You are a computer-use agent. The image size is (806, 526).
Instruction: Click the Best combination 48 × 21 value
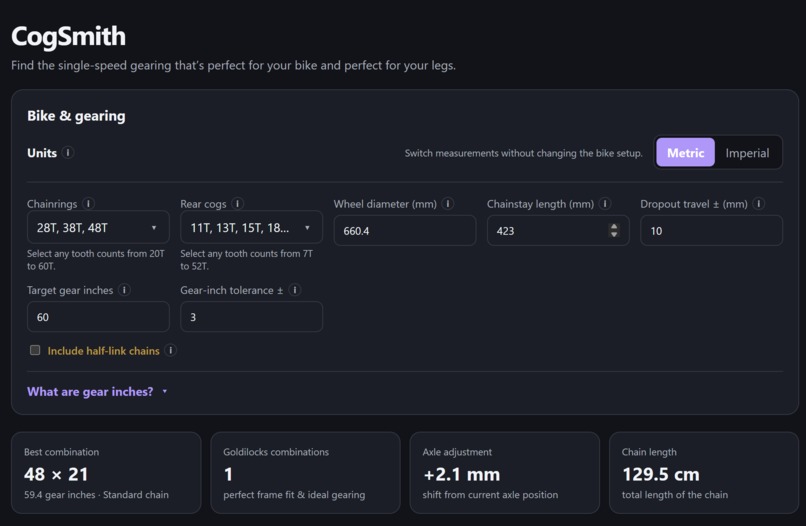coord(56,474)
